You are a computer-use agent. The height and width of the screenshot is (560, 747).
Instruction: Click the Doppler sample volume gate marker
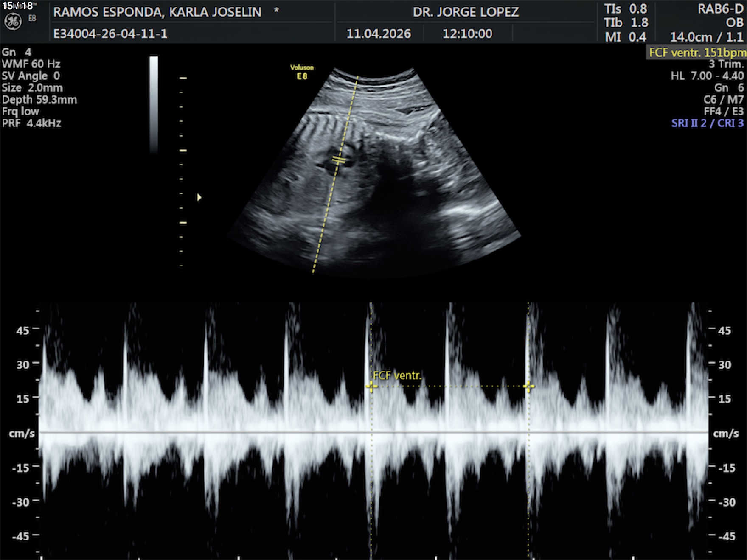(338, 160)
